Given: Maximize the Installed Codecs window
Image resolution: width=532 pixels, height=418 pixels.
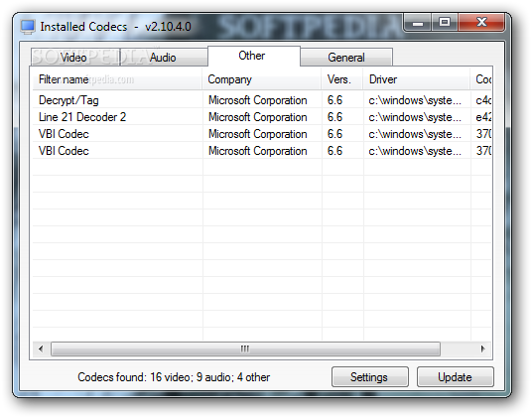Looking at the screenshot, I should 444,23.
